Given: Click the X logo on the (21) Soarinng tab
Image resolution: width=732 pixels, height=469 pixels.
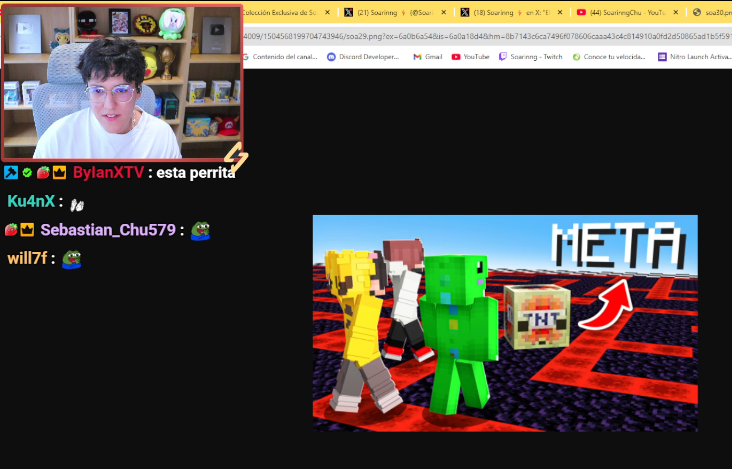Looking at the screenshot, I should click(349, 13).
